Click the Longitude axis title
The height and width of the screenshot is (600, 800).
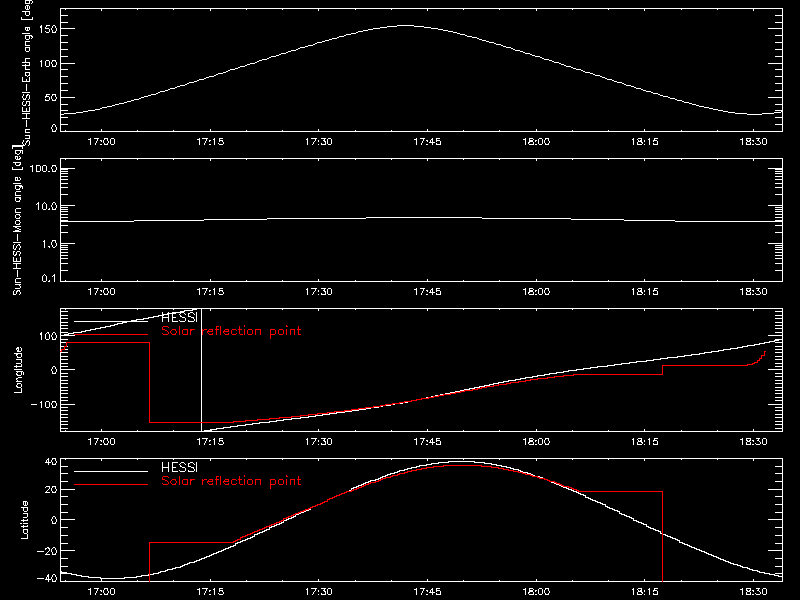pos(18,370)
